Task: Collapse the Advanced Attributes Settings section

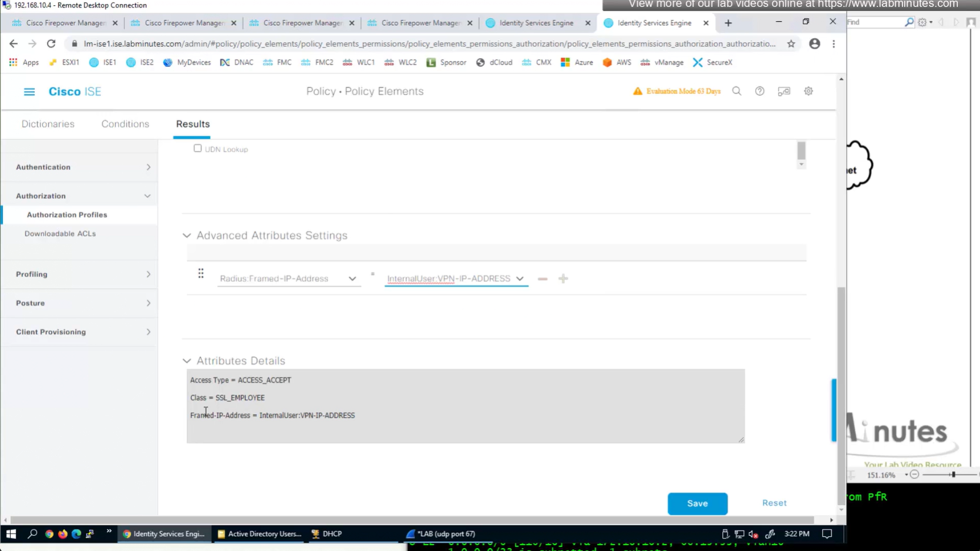Action: click(187, 236)
